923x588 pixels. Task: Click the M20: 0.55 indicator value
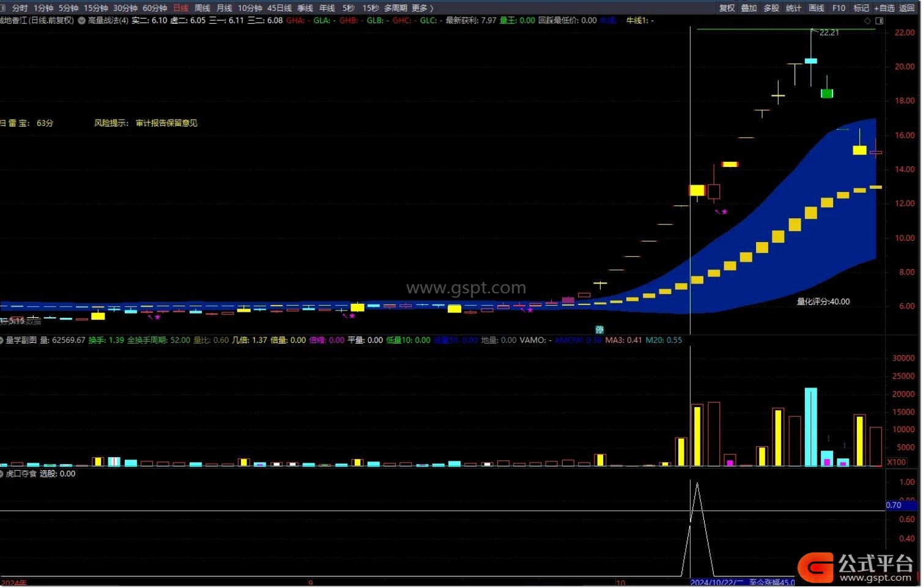click(x=664, y=340)
